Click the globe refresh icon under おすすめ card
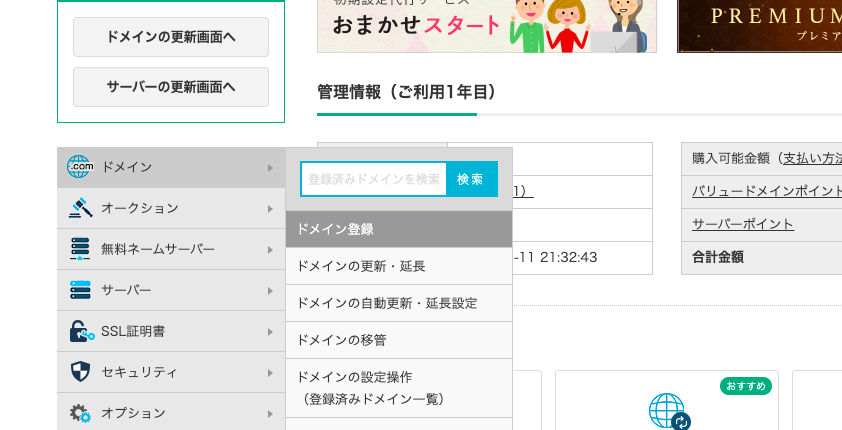 [x=669, y=412]
